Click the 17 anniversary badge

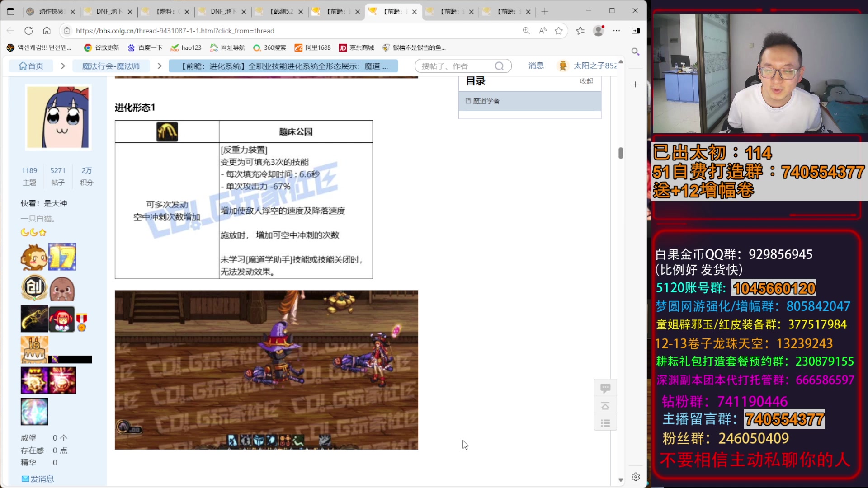pos(62,257)
